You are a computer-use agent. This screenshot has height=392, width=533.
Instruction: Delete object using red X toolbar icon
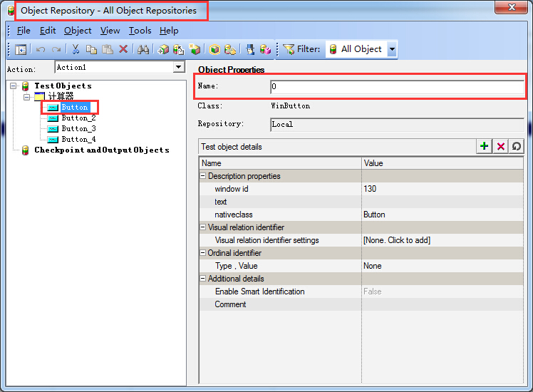pyautogui.click(x=123, y=49)
